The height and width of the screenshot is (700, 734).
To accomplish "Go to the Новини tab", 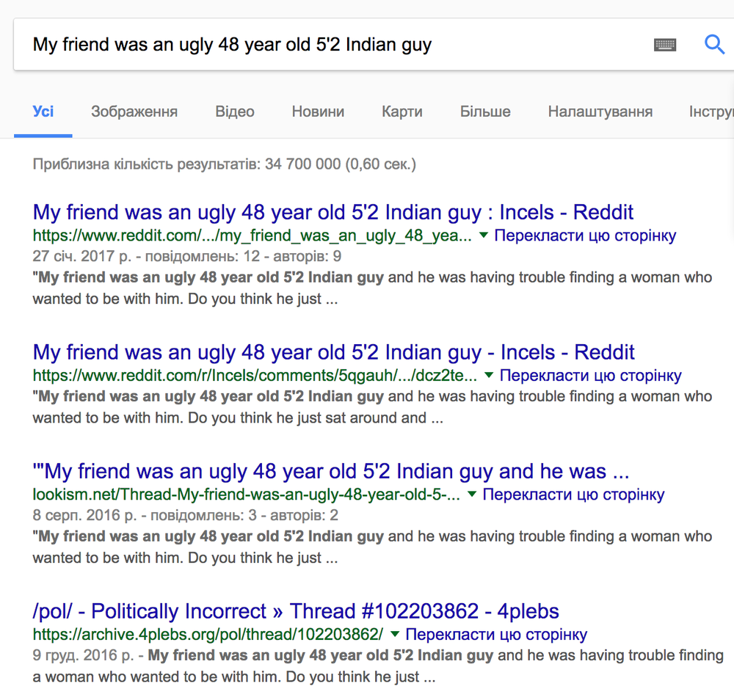I will pyautogui.click(x=318, y=112).
